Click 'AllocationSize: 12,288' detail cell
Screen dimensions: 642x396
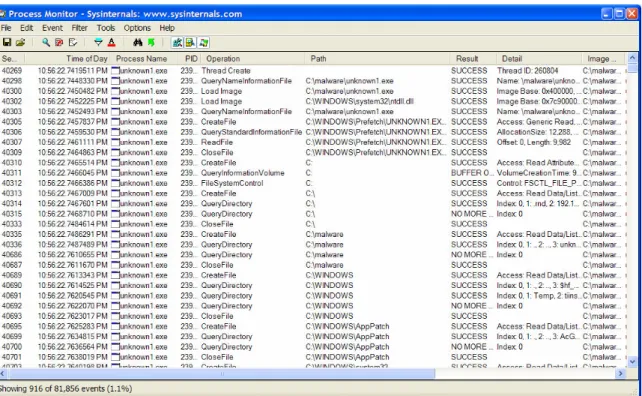point(537,132)
